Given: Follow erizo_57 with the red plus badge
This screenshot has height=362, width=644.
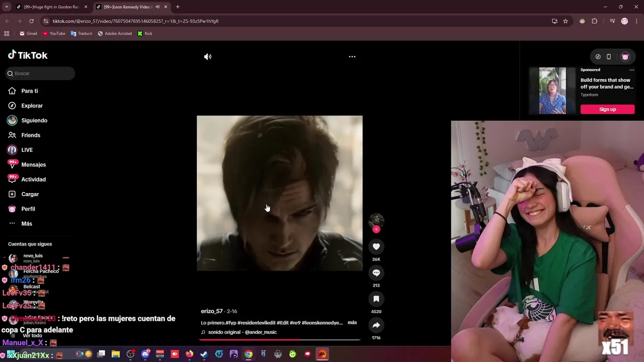Looking at the screenshot, I should coord(376,229).
